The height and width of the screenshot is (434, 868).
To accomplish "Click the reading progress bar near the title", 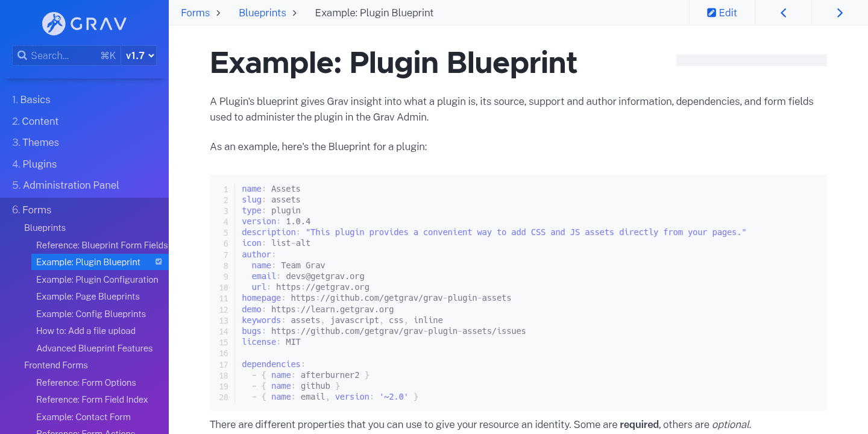I will [x=751, y=60].
